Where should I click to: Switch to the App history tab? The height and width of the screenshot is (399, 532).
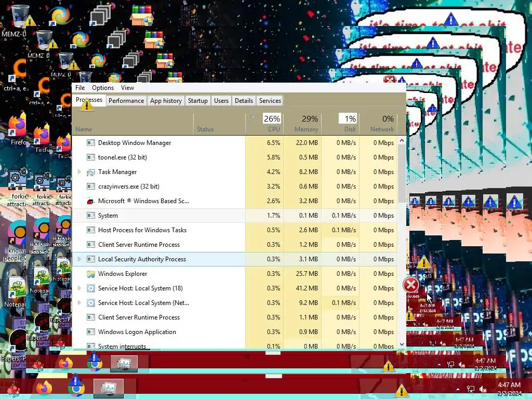pyautogui.click(x=166, y=101)
